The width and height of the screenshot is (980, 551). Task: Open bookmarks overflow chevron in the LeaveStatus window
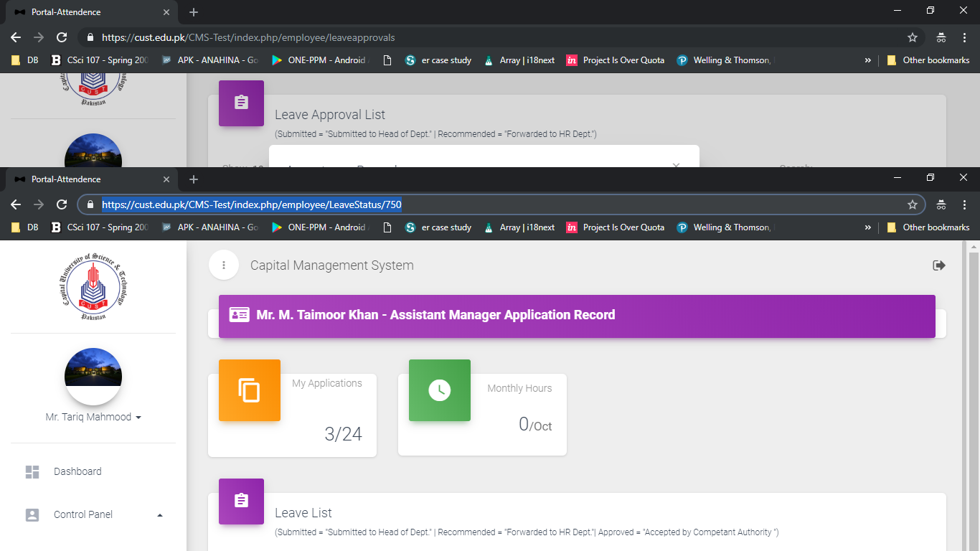coord(867,227)
